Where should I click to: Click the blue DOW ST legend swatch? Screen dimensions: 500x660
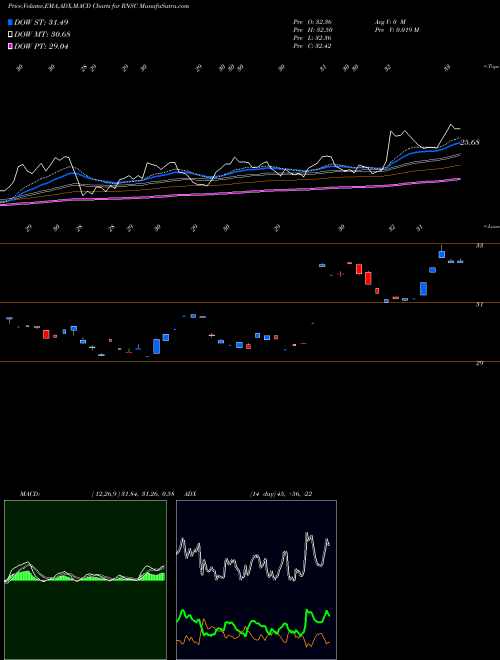click(x=11, y=22)
